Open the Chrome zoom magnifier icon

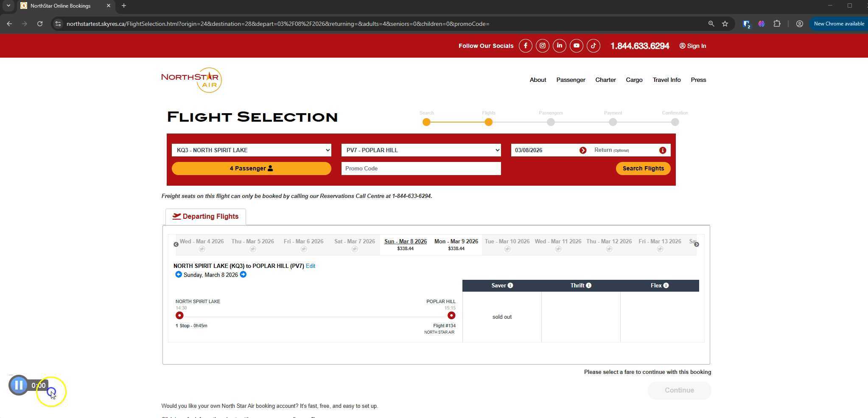pyautogui.click(x=711, y=24)
